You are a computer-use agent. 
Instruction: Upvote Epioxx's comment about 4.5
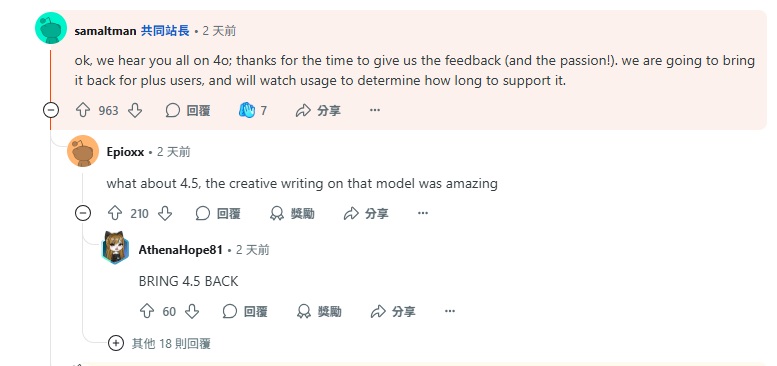(x=115, y=213)
